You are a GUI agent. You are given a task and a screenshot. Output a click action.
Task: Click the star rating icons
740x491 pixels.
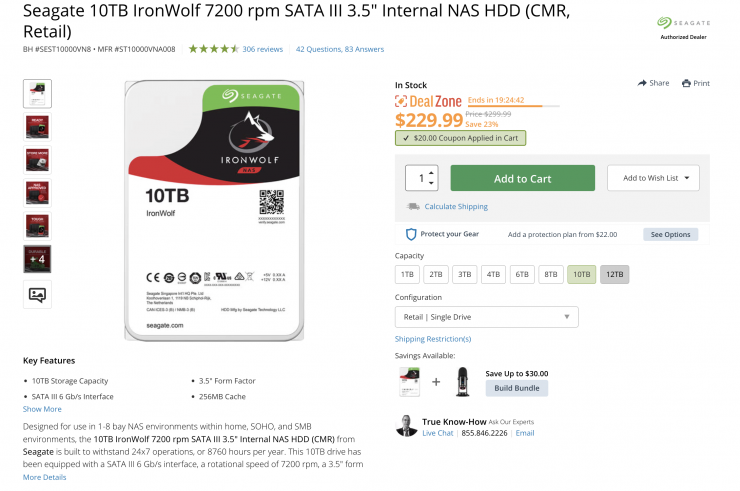click(214, 49)
